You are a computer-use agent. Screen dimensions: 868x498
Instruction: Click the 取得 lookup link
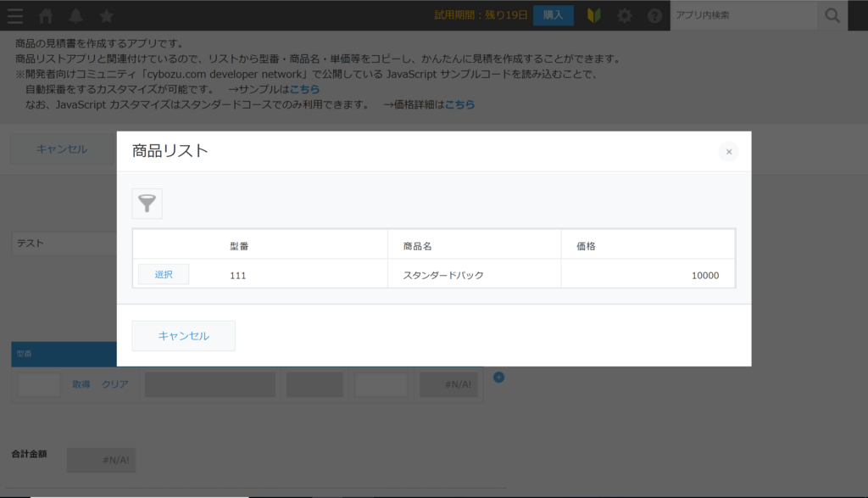[x=81, y=384]
